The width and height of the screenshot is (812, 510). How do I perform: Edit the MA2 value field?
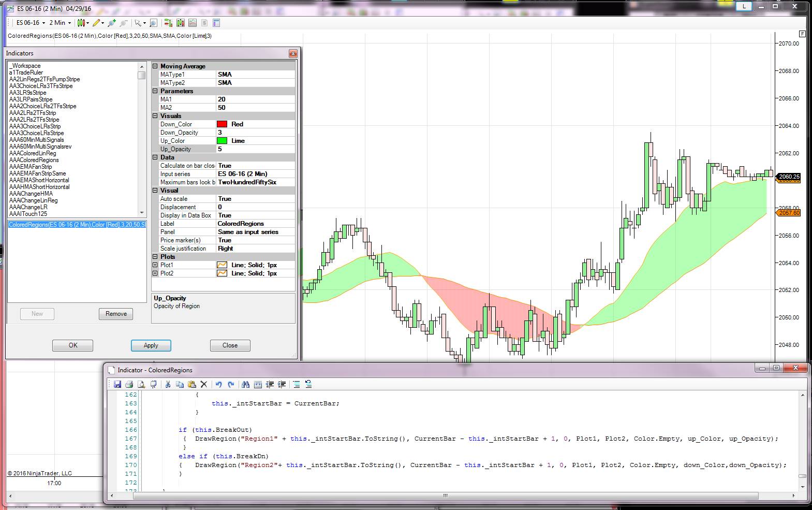tap(256, 108)
